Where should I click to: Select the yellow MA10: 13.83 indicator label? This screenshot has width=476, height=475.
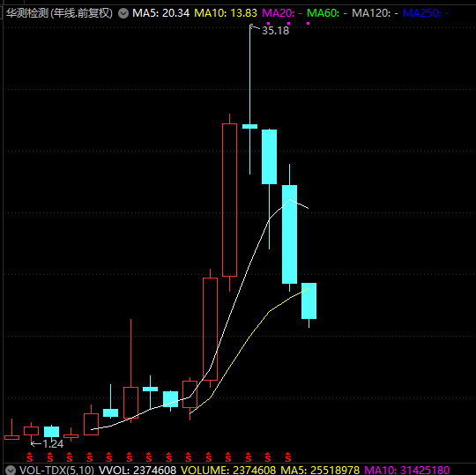click(226, 13)
